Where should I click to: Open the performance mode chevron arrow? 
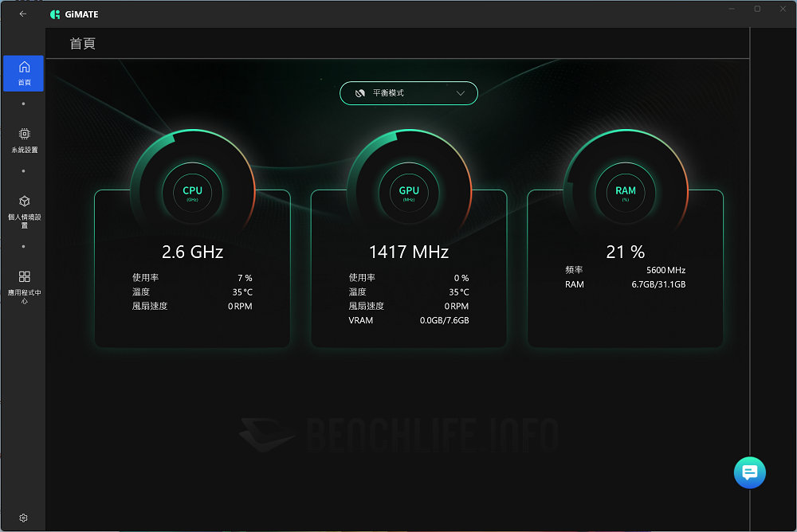click(461, 93)
